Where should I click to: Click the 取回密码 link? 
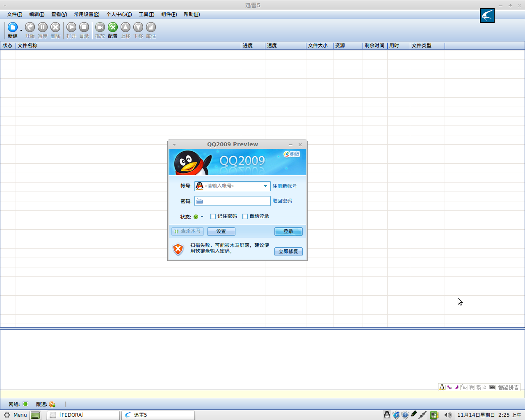coord(282,201)
